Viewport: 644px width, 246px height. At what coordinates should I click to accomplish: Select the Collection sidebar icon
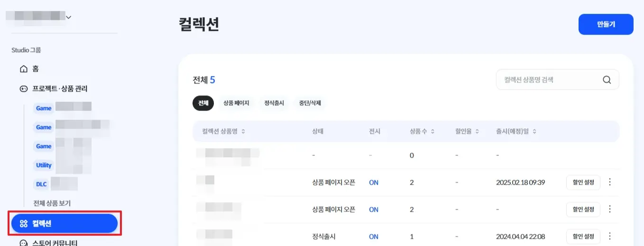pyautogui.click(x=24, y=224)
